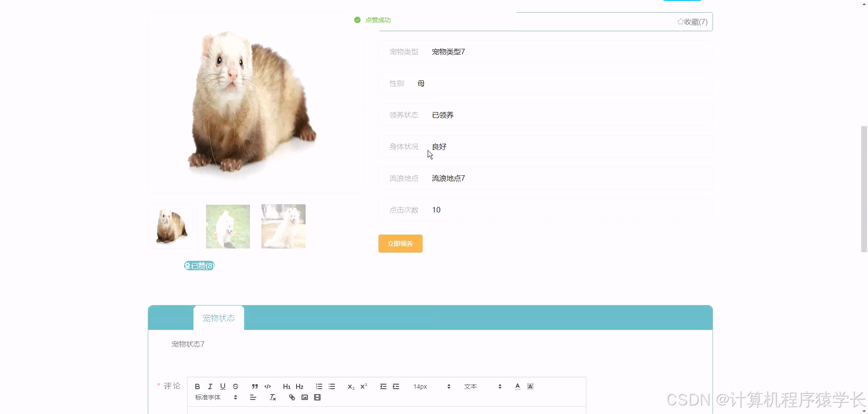The image size is (868, 414).
Task: Toggle bold formatting in comment editor
Action: point(197,386)
